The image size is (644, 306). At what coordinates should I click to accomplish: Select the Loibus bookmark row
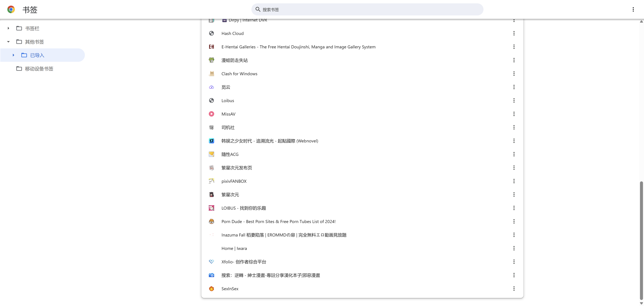click(362, 100)
